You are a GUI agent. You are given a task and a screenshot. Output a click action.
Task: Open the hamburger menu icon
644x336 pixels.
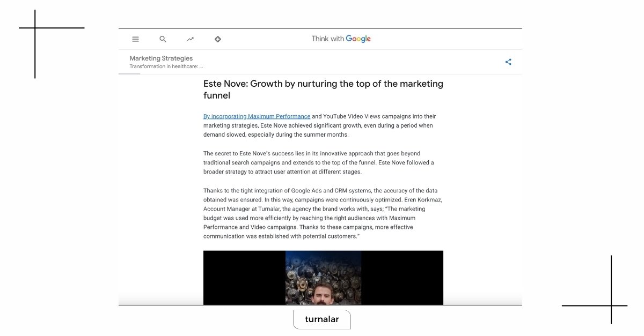[x=136, y=39]
